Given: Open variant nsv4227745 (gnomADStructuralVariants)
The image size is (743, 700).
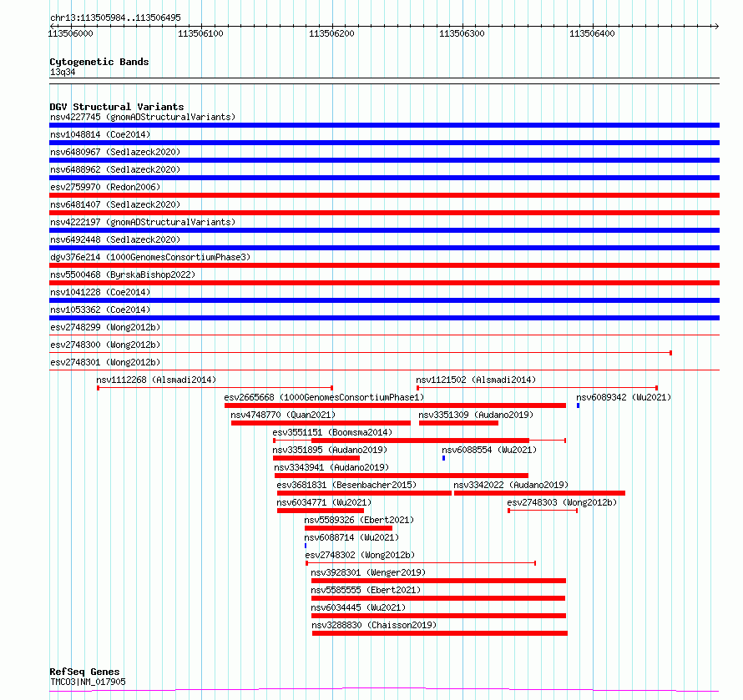Looking at the screenshot, I should [143, 117].
